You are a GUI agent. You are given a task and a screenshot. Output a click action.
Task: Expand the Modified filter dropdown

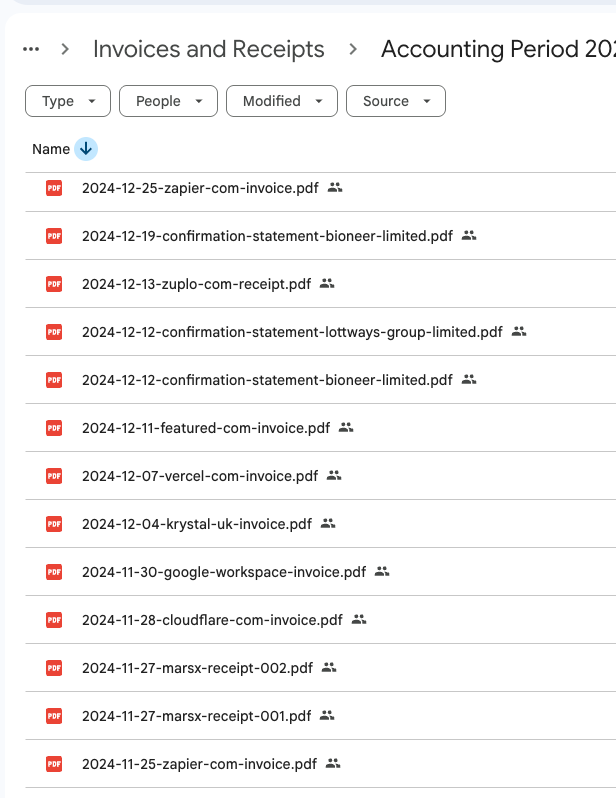tap(282, 101)
